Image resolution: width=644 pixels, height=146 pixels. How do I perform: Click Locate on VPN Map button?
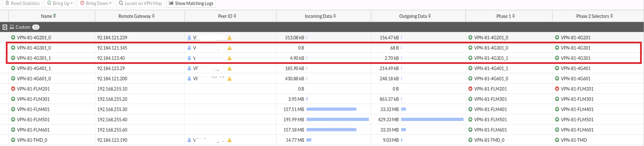point(140,3)
